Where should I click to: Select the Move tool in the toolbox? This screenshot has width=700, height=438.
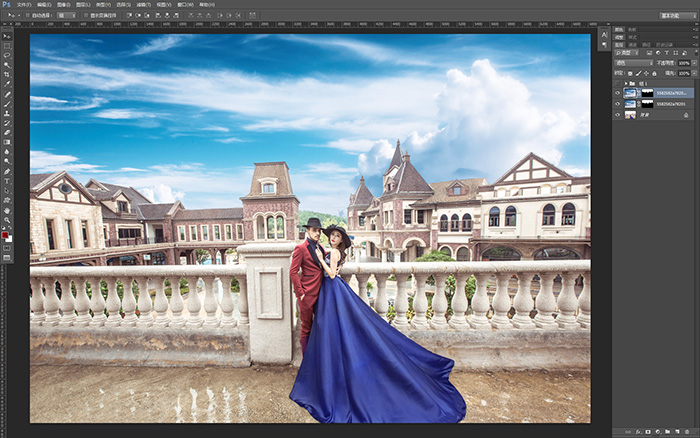[7, 36]
